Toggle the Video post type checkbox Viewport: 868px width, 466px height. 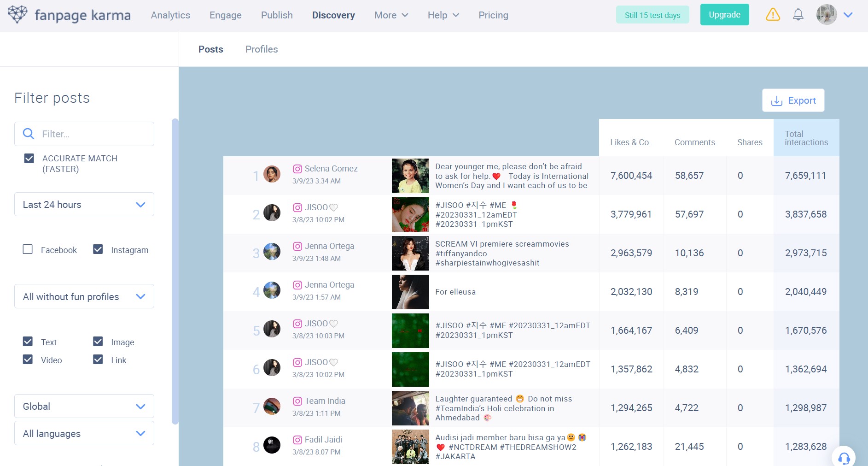(28, 360)
